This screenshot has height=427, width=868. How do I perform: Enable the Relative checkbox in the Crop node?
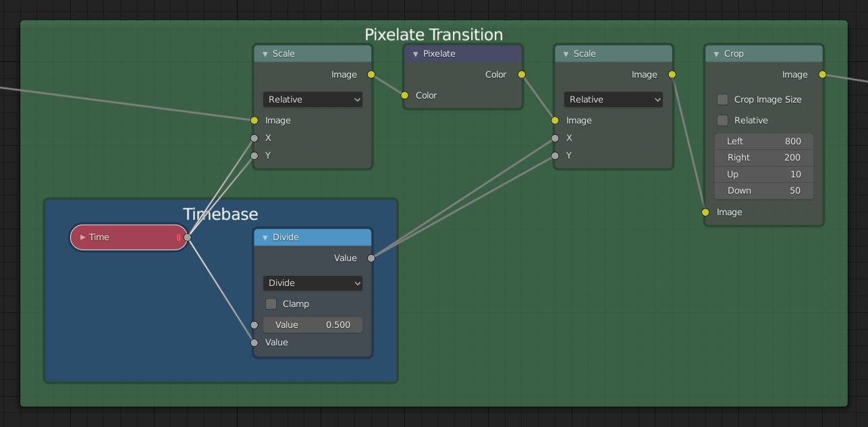(722, 120)
